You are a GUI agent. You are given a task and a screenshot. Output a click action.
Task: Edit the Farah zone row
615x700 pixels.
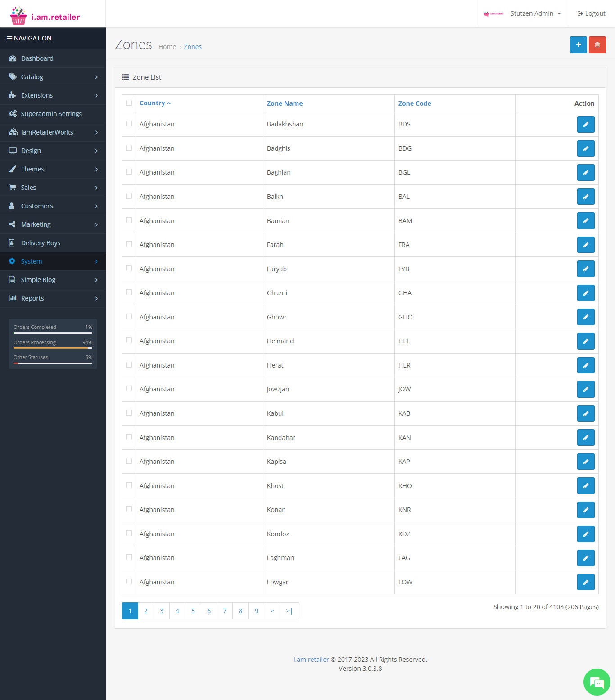tap(586, 245)
